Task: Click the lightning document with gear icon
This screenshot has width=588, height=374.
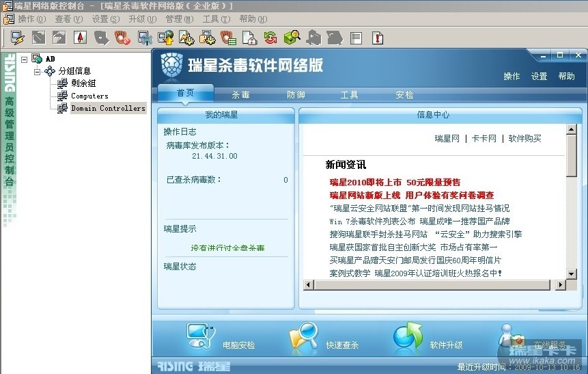Action: point(186,38)
